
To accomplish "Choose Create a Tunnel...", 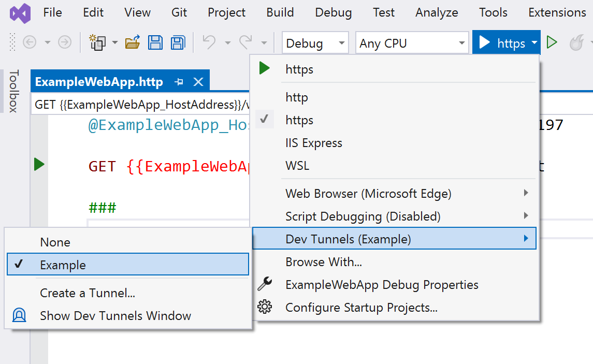I will pos(128,293).
